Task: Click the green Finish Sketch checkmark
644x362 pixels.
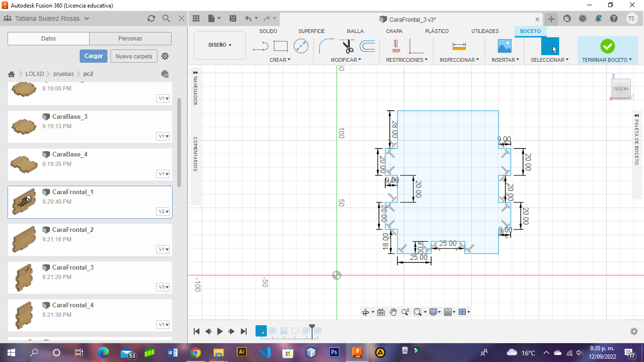Action: click(x=607, y=46)
